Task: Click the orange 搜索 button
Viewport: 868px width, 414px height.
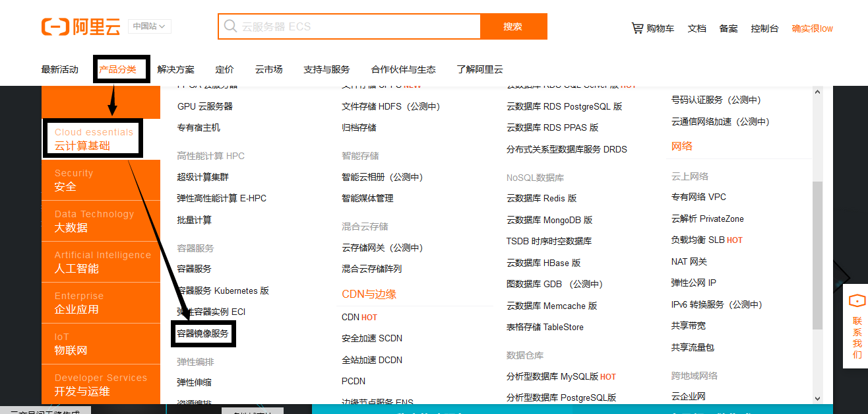Action: (513, 26)
